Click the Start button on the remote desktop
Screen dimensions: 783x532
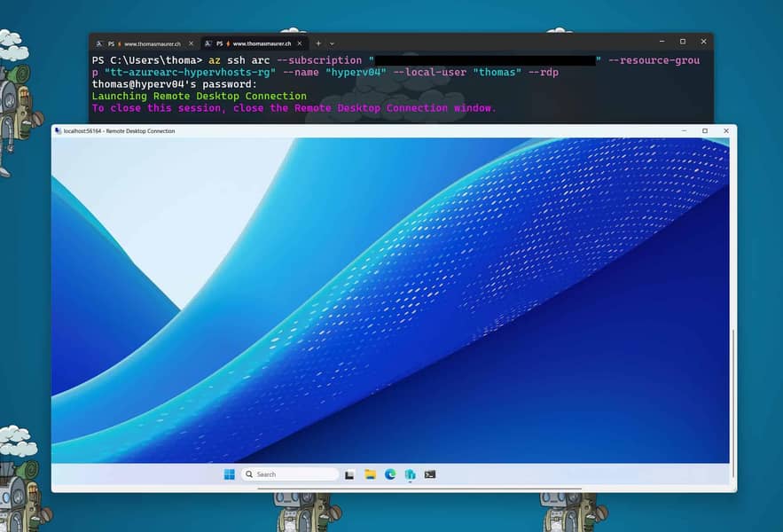click(x=228, y=473)
